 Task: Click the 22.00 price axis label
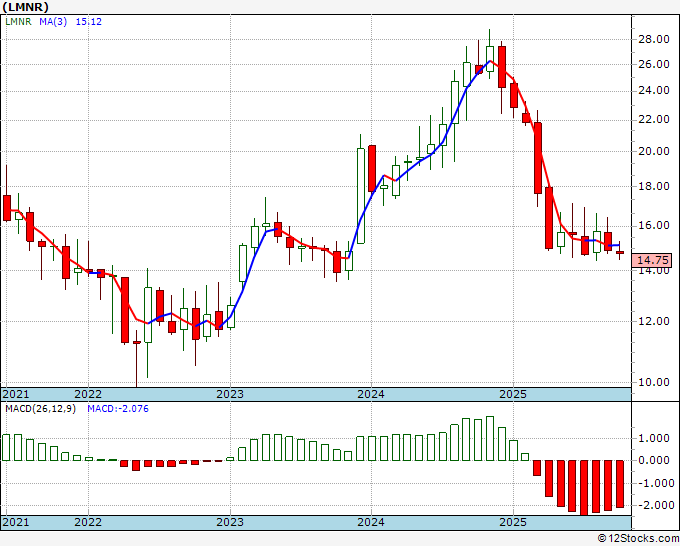click(654, 119)
